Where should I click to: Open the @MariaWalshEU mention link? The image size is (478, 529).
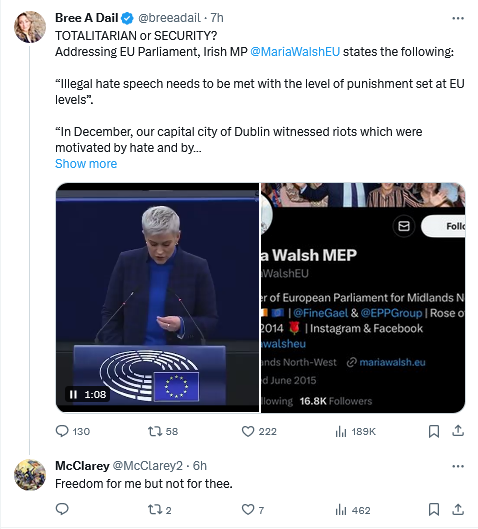click(295, 52)
